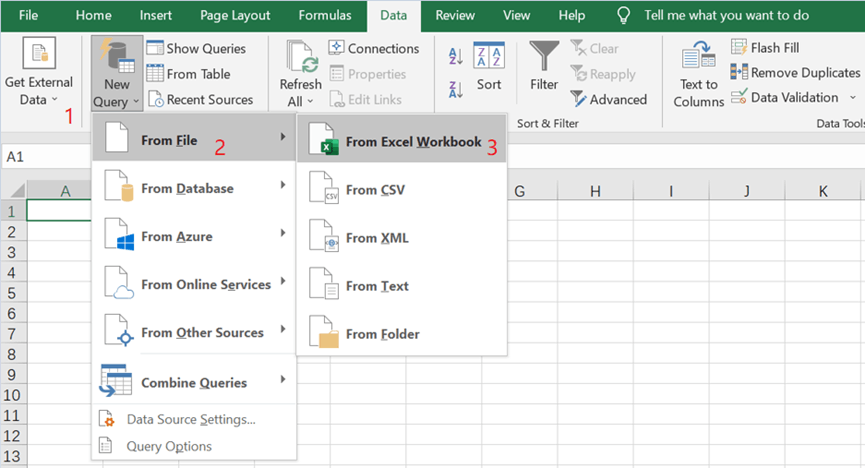The width and height of the screenshot is (865, 468).
Task: Click the Data Validation icon
Action: click(739, 97)
